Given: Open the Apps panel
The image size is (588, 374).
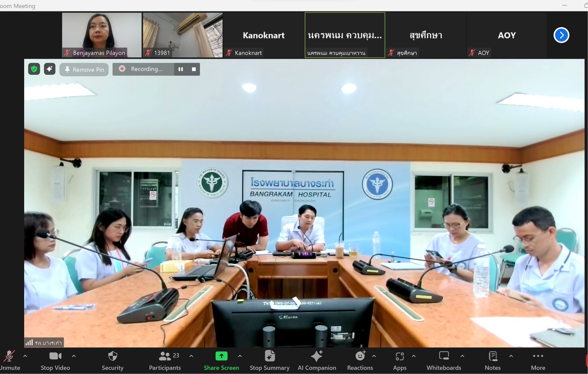Looking at the screenshot, I should [400, 360].
